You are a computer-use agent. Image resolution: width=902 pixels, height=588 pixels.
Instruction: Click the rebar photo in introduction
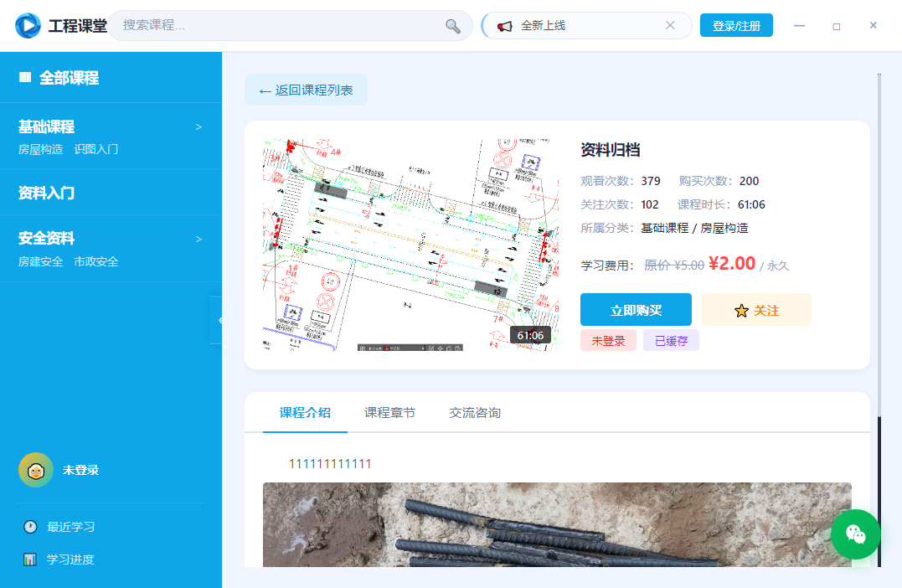pos(557,524)
